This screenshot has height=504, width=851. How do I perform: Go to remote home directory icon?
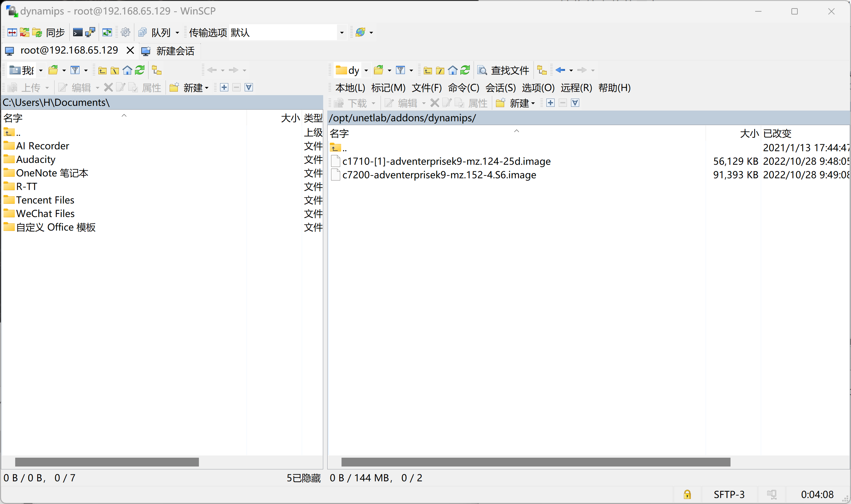(453, 70)
